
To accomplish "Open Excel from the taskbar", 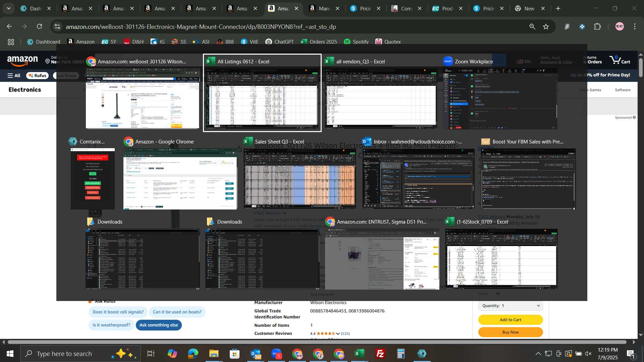I will [x=360, y=354].
